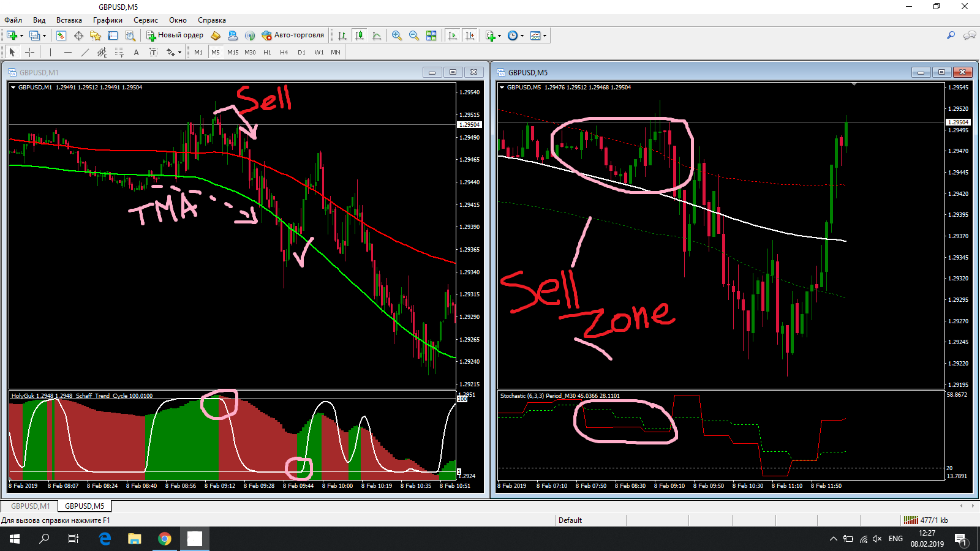Open the Data Window crosshair icon
The width and height of the screenshot is (980, 551).
(78, 36)
